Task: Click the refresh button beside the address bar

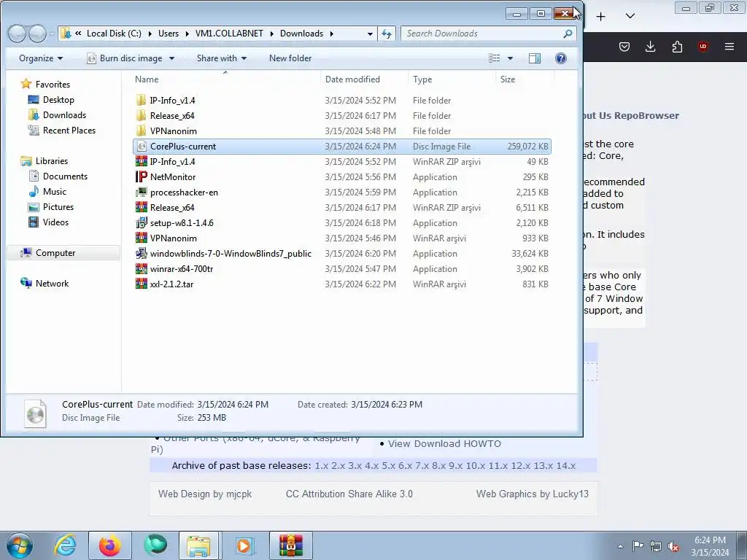Action: (387, 34)
